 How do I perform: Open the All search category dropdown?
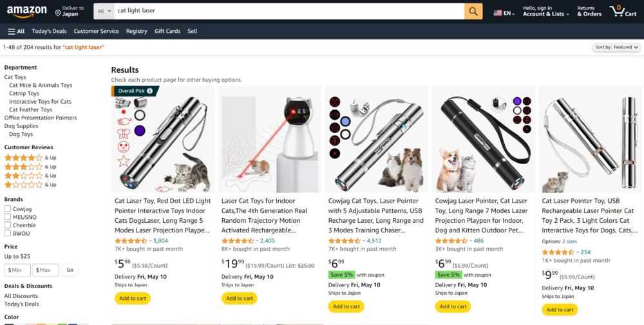pos(104,12)
